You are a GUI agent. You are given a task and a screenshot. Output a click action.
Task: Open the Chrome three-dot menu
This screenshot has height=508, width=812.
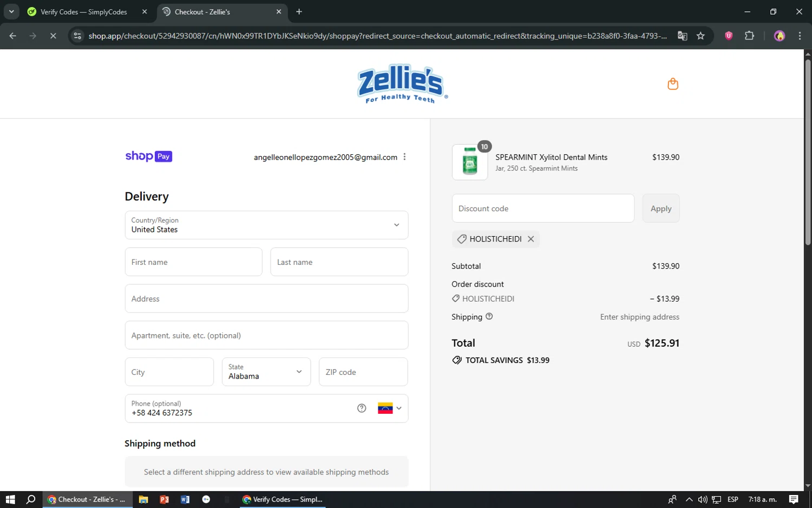(x=800, y=36)
